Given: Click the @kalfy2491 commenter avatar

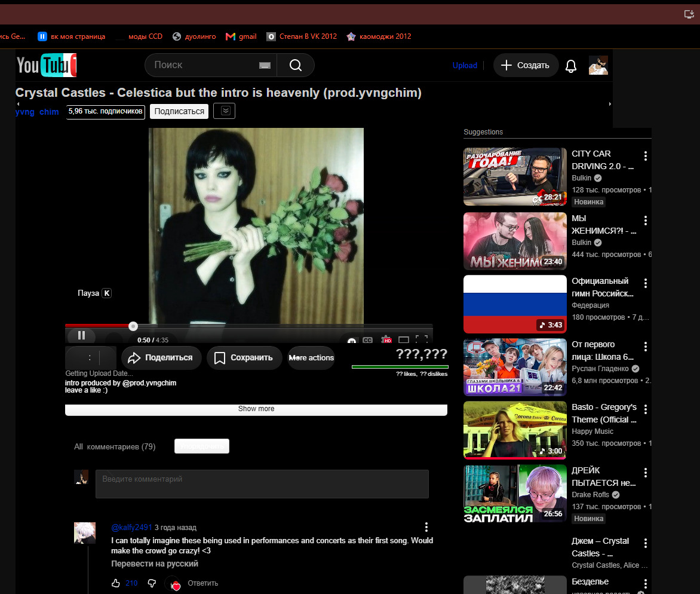Looking at the screenshot, I should click(x=84, y=533).
